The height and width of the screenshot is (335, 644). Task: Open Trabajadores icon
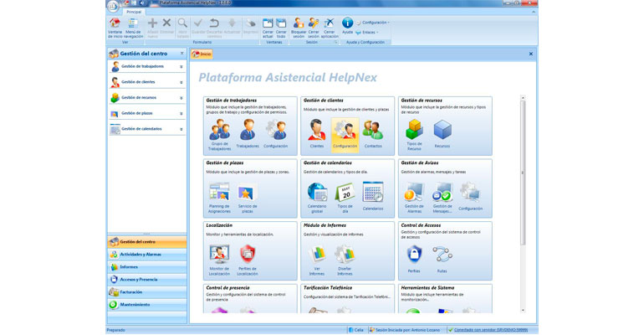[248, 134]
